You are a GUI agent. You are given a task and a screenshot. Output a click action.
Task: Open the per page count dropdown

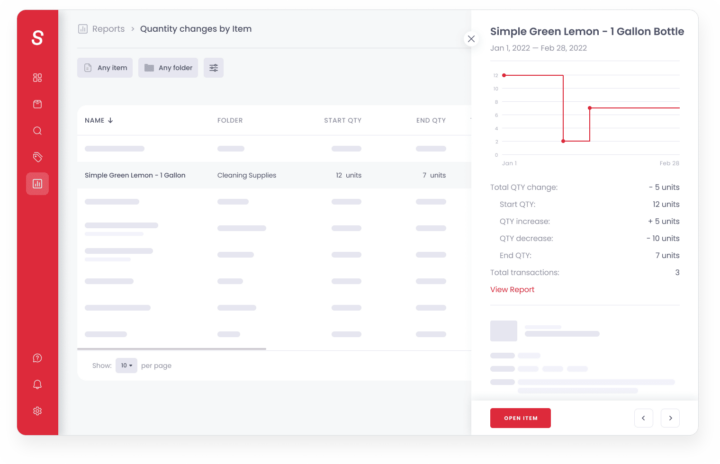(126, 366)
